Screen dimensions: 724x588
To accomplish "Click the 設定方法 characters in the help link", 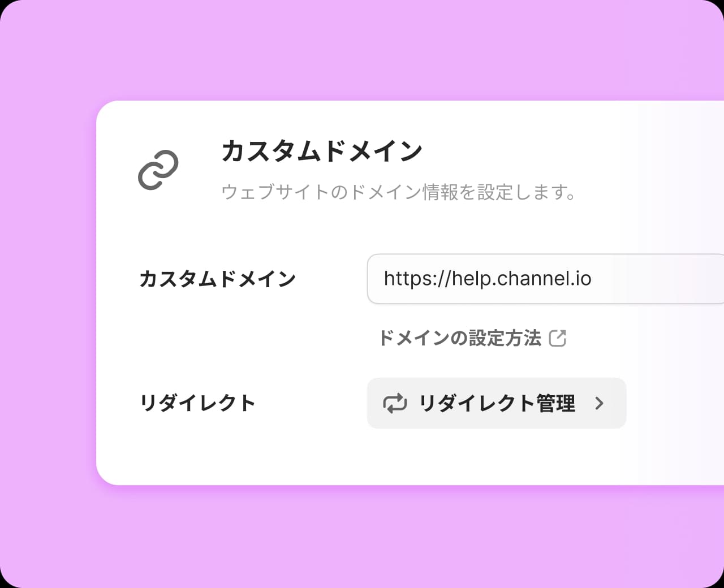I will (x=505, y=338).
